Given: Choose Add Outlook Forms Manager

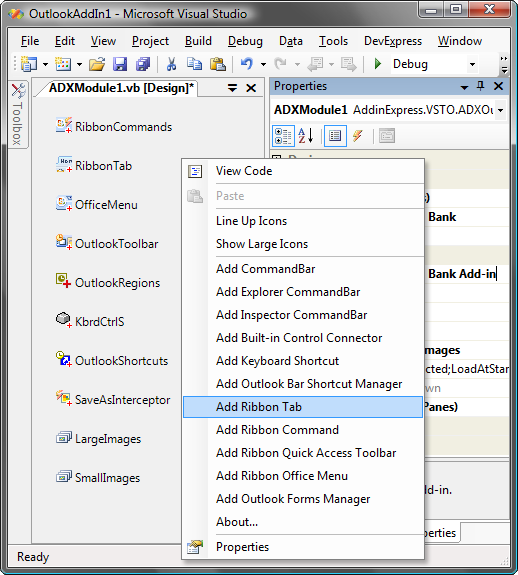Looking at the screenshot, I should pyautogui.click(x=303, y=499).
